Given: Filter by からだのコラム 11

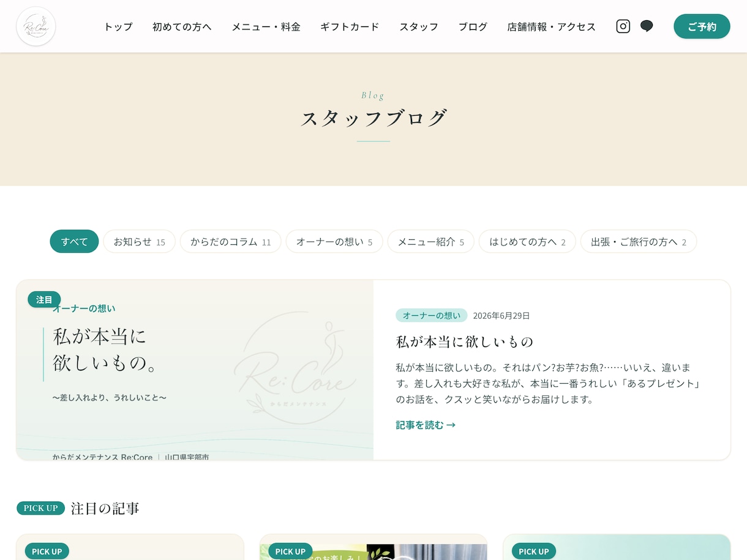Looking at the screenshot, I should pyautogui.click(x=230, y=241).
